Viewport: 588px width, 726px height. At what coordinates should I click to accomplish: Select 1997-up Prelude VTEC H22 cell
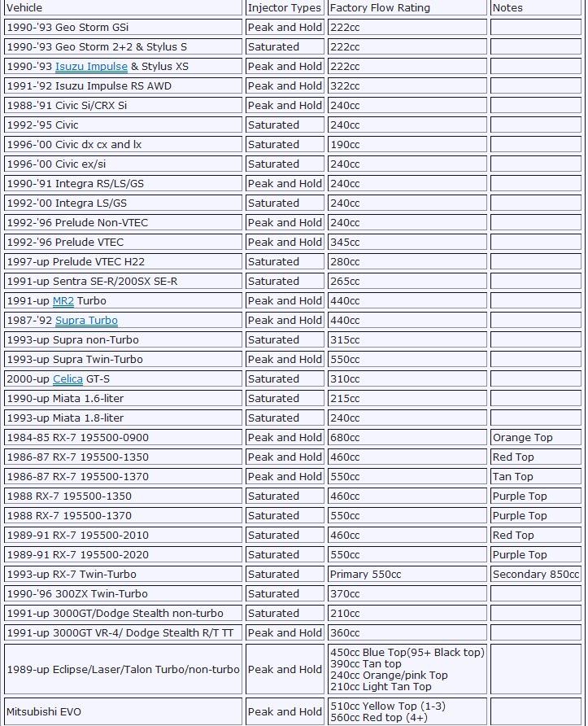(x=123, y=261)
